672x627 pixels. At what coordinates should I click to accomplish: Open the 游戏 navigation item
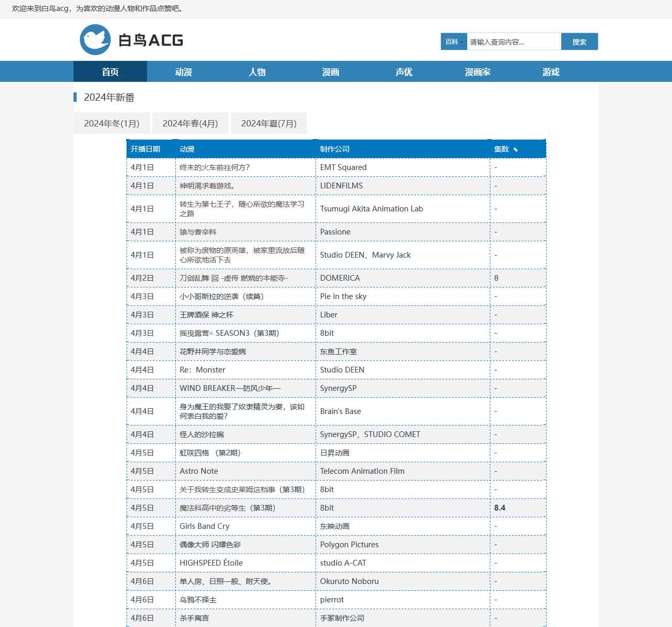551,72
